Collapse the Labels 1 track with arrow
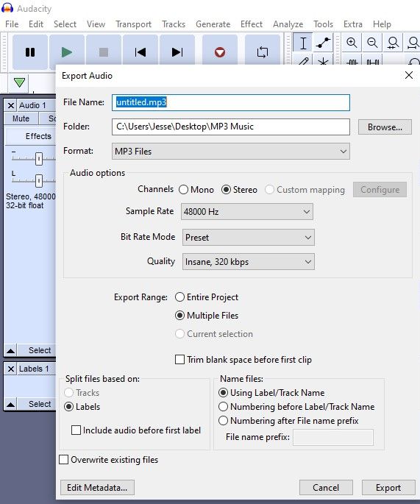Viewport: 420px width, 504px height. pos(10,404)
